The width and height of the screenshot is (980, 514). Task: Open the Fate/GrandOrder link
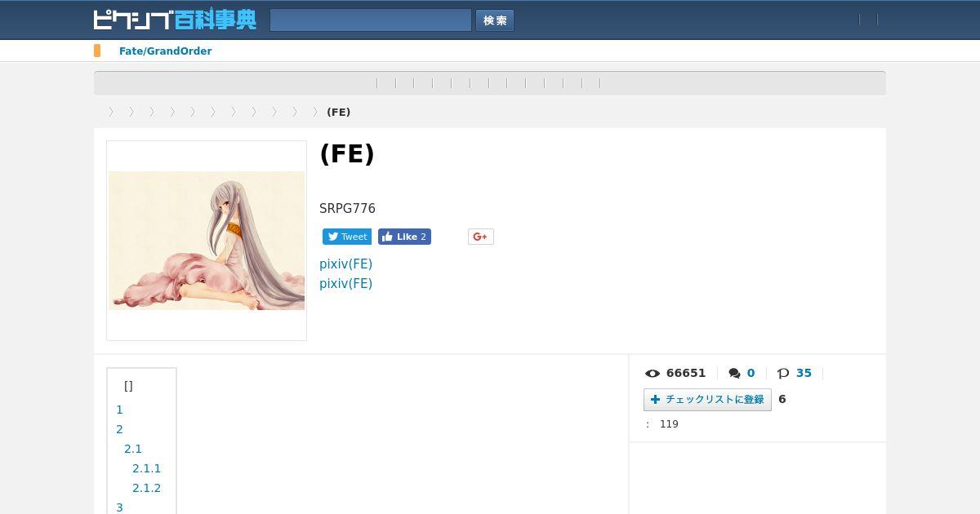166,51
